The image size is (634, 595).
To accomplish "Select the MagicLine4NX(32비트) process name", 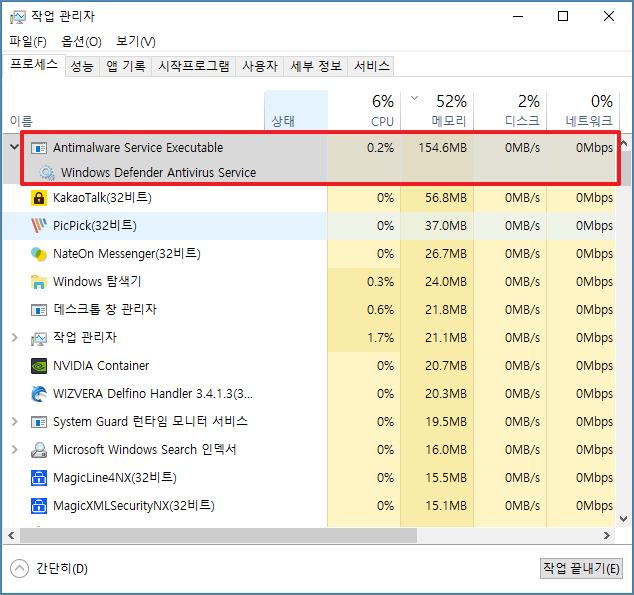I will coord(115,478).
